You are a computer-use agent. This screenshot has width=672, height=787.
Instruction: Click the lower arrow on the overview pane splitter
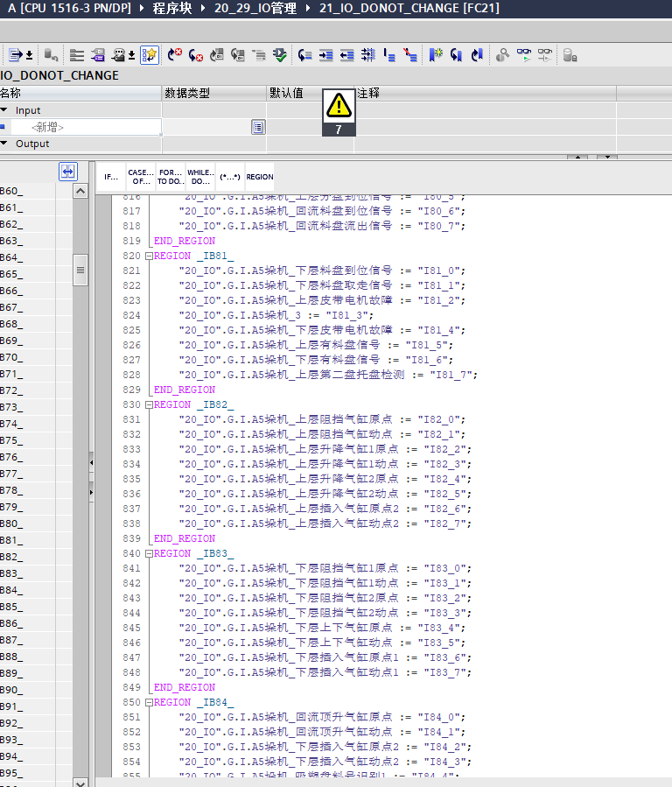[91, 492]
